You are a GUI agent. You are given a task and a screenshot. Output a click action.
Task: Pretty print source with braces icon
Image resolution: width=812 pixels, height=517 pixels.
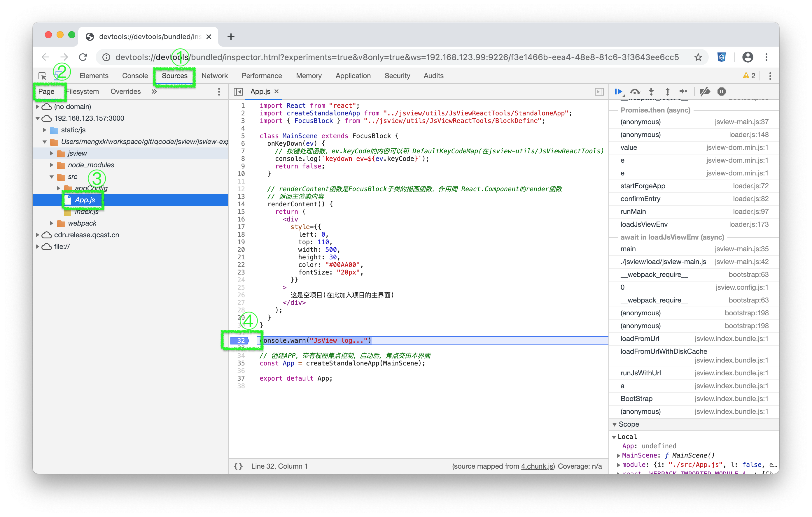tap(238, 466)
